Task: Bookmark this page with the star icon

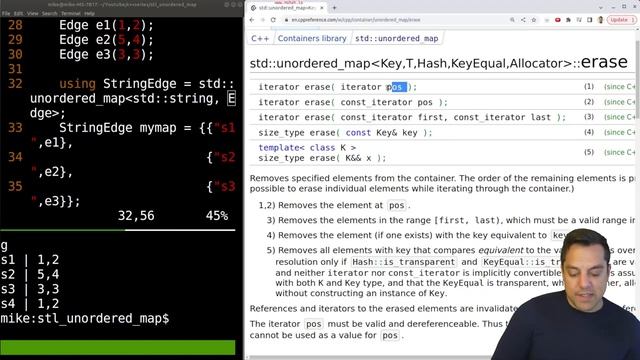Action: (533, 20)
